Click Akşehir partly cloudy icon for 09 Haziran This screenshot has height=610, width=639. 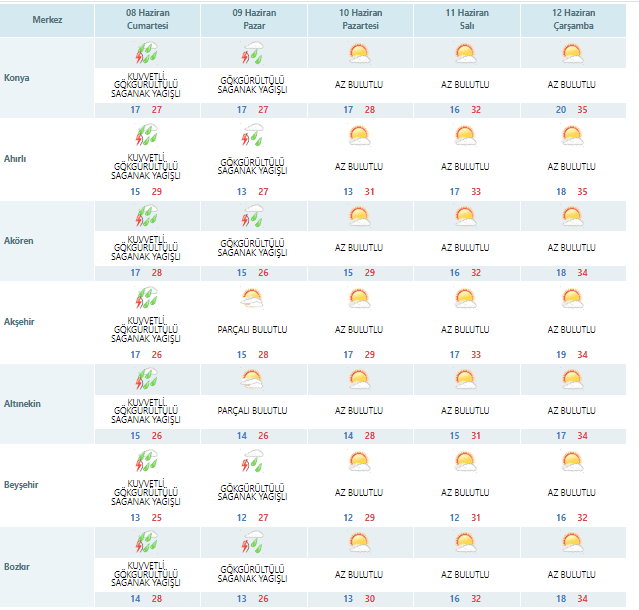252,297
